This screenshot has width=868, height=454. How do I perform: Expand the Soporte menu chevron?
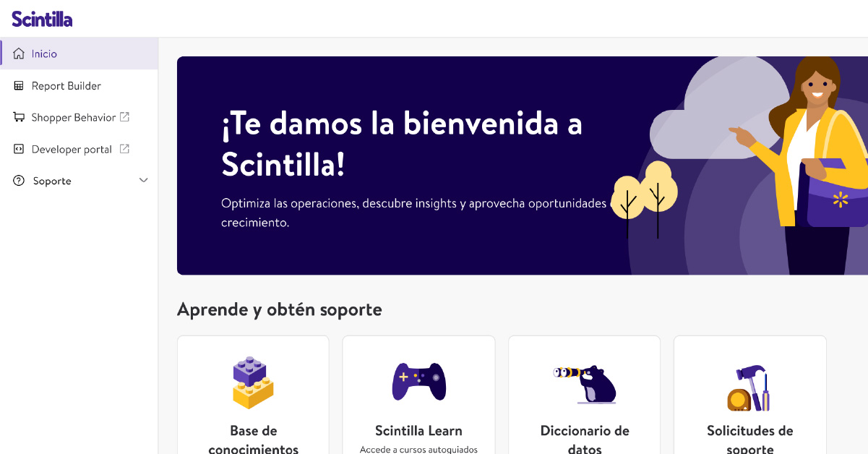pyautogui.click(x=143, y=180)
